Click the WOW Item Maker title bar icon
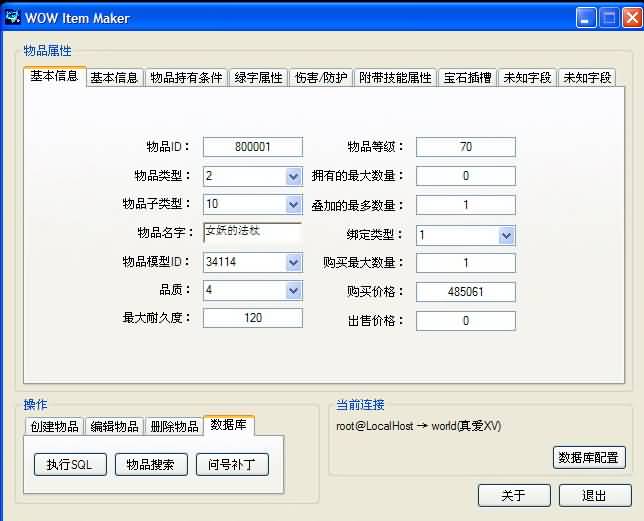Image resolution: width=644 pixels, height=521 pixels. pyautogui.click(x=12, y=17)
